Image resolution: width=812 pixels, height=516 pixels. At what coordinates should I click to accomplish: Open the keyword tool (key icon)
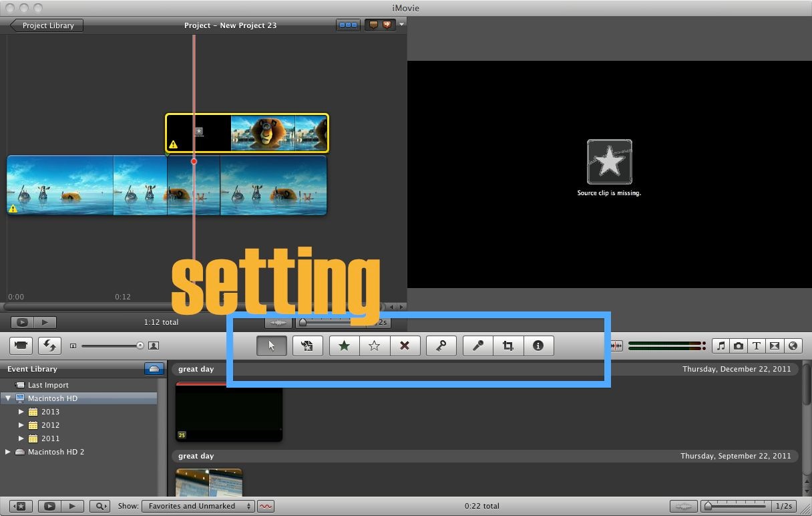441,346
